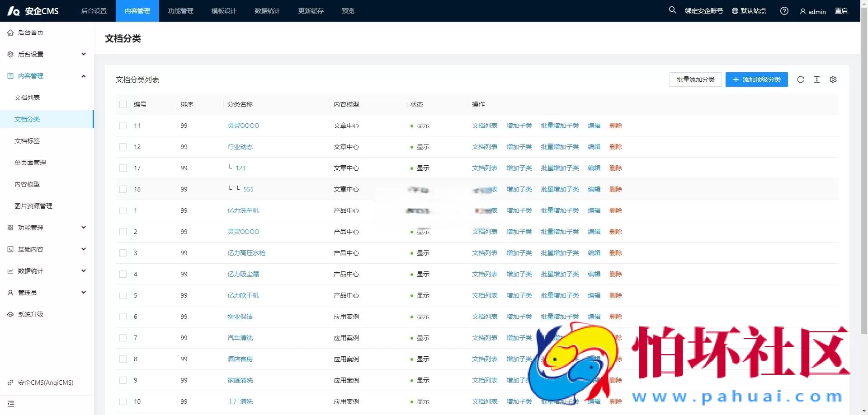868x415 pixels.
Task: Open the global search icon in top bar
Action: pyautogui.click(x=672, y=10)
